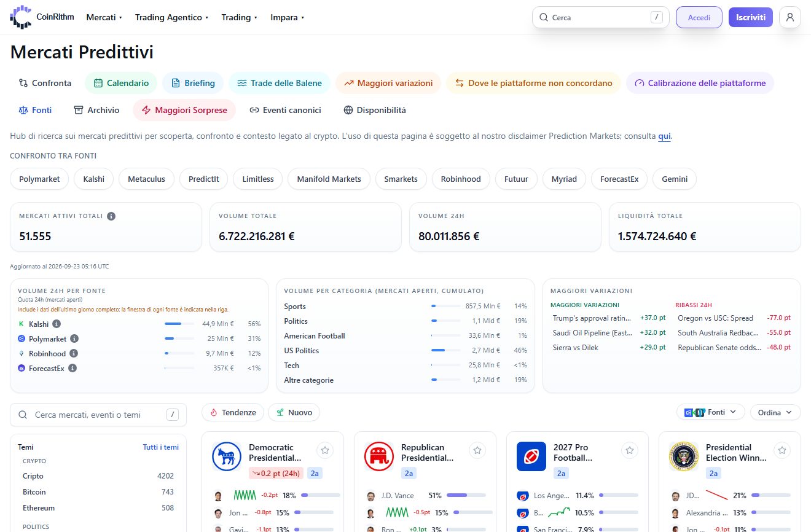
Task: Click the Kalshi 24h volume bar
Action: click(x=179, y=324)
